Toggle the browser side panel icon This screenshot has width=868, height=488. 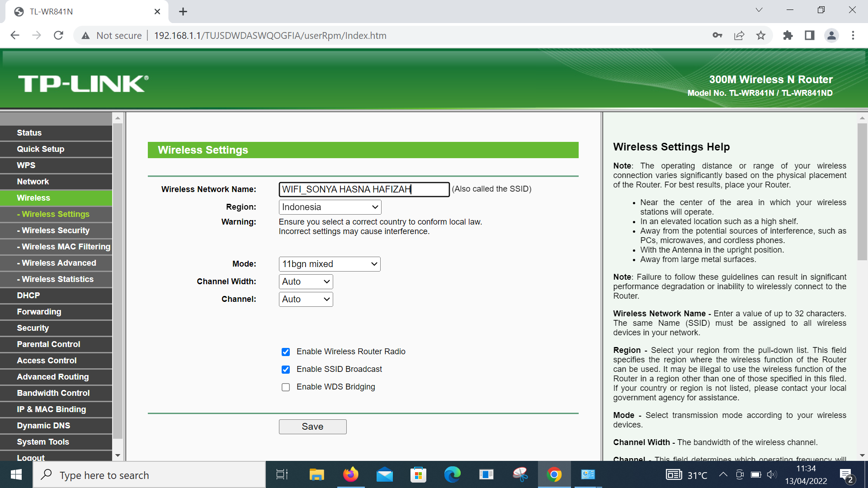click(809, 35)
